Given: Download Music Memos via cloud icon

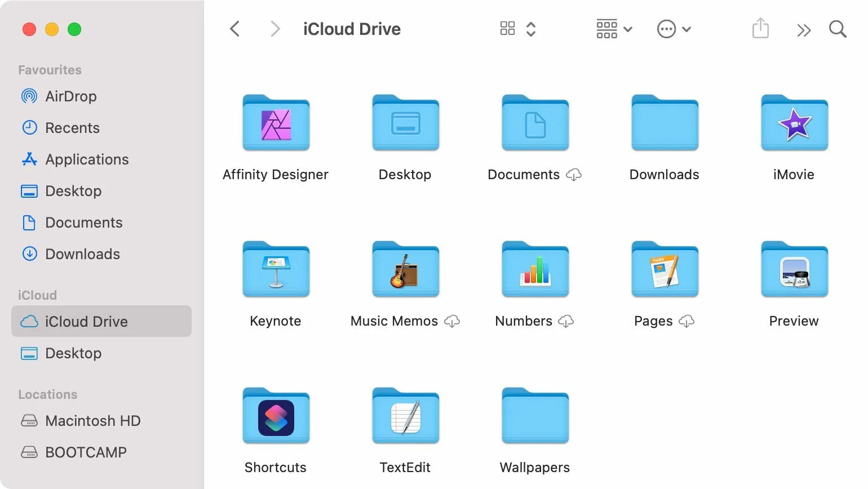Looking at the screenshot, I should pos(452,322).
